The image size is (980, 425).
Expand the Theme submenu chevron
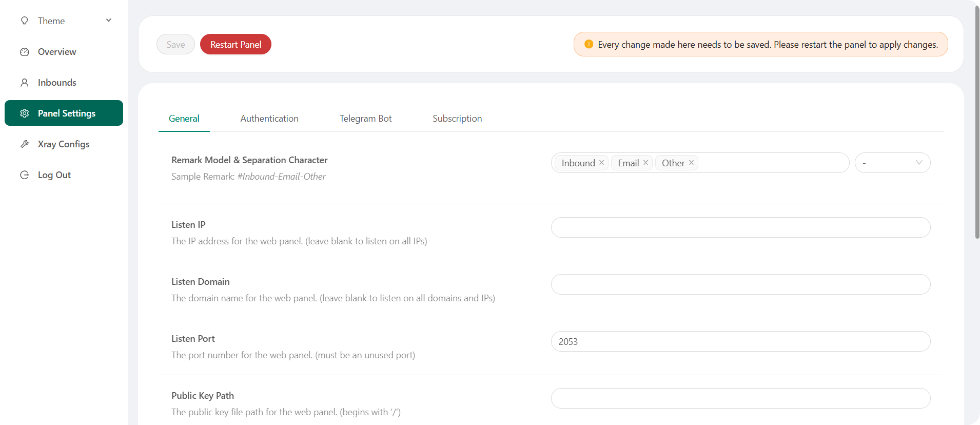[x=109, y=21]
